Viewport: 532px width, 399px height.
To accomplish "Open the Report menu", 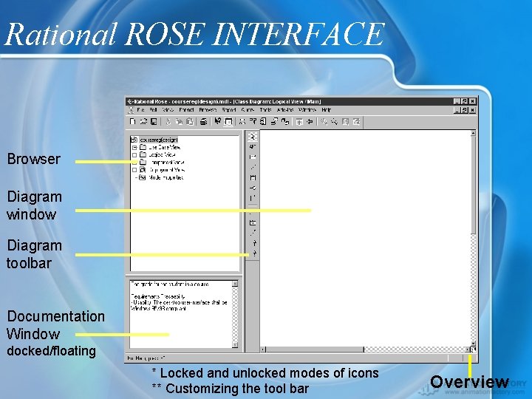I will click(228, 110).
